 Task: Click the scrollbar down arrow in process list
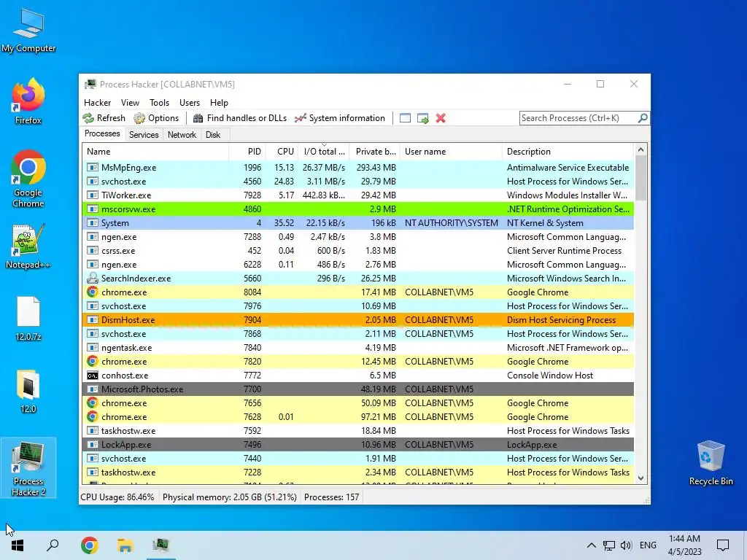point(640,478)
